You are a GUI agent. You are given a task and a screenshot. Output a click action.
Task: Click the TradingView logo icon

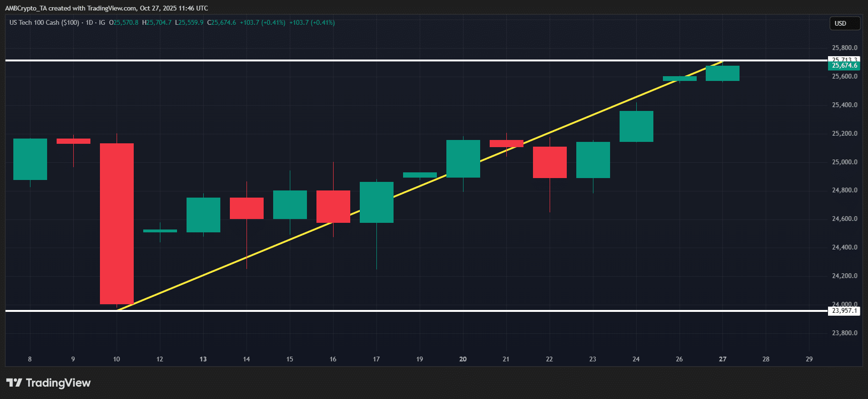click(14, 383)
